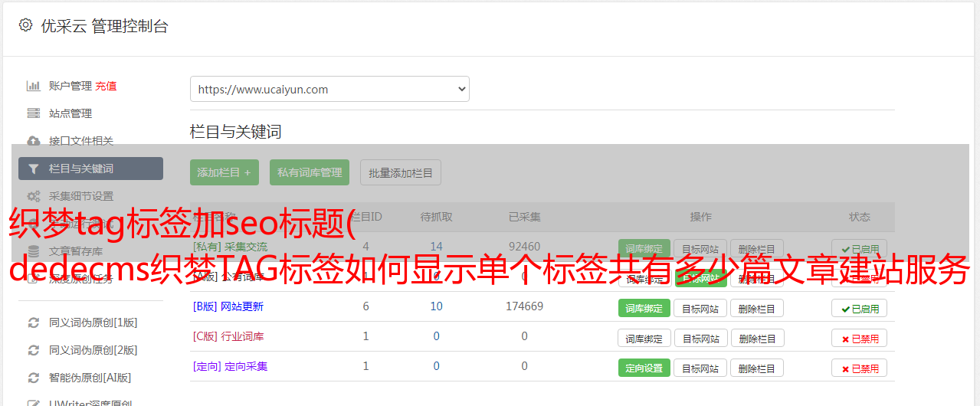The image size is (980, 406).
Task: Click the 添加栏目 + button
Action: click(x=225, y=172)
